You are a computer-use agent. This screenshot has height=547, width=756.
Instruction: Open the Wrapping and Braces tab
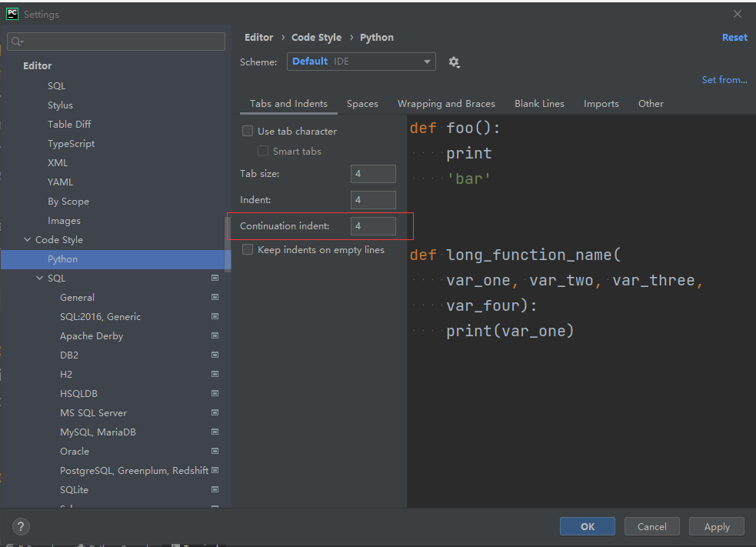click(446, 104)
